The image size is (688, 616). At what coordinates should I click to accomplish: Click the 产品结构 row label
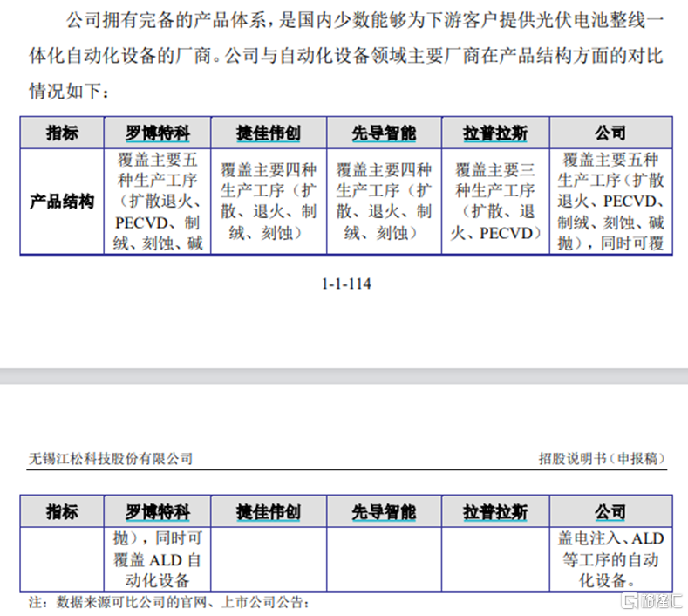pos(62,202)
